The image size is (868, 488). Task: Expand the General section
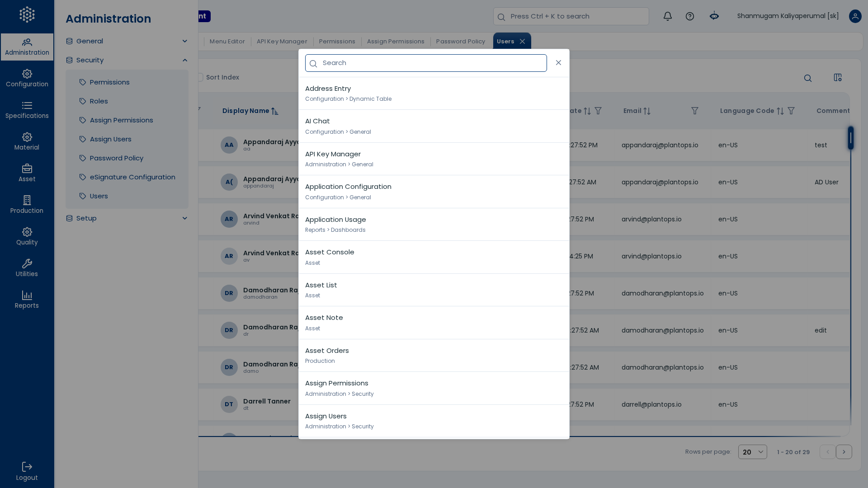coord(127,41)
